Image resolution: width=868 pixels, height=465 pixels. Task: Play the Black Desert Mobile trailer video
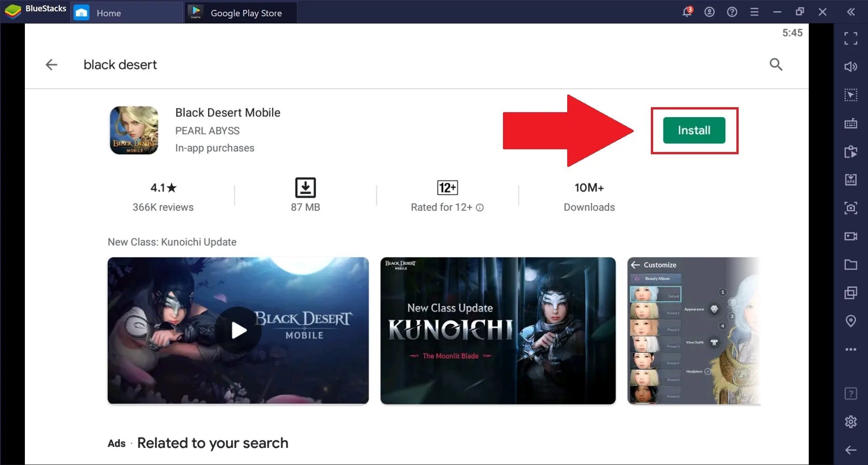click(x=238, y=330)
